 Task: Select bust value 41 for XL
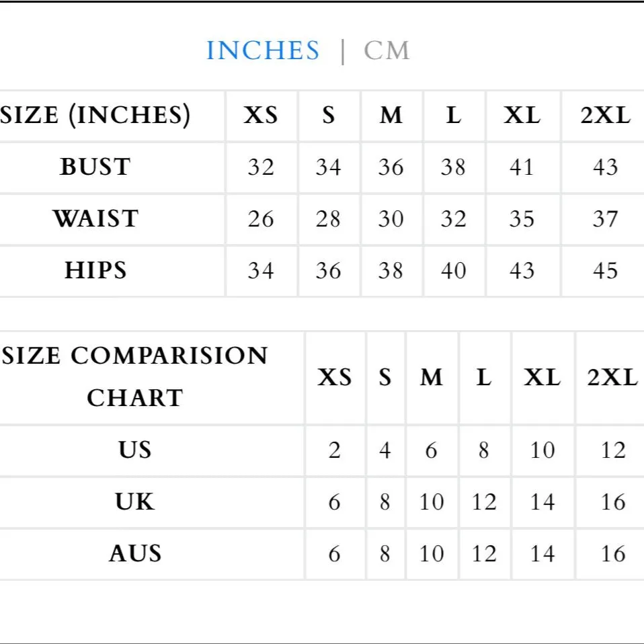522,167
